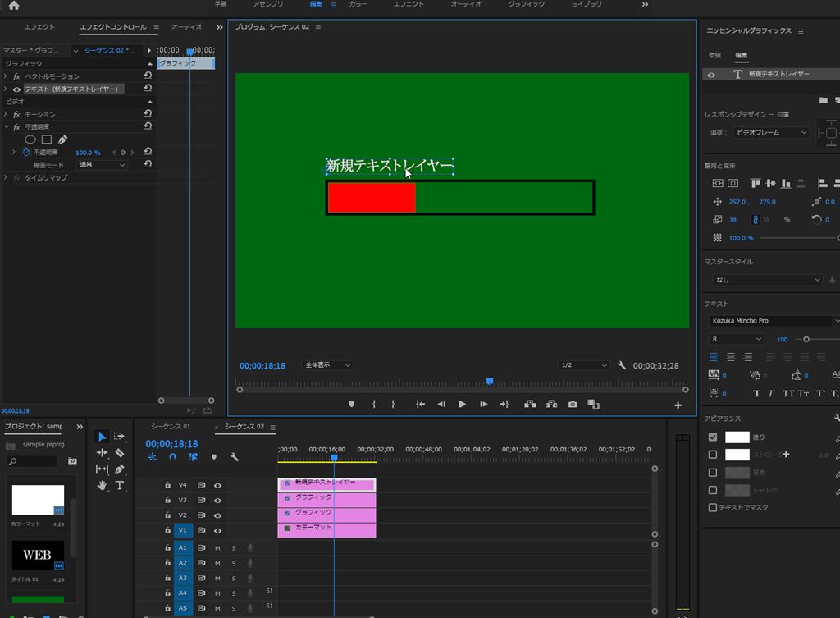840x618 pixels.
Task: Select the Hand tool
Action: (x=103, y=485)
